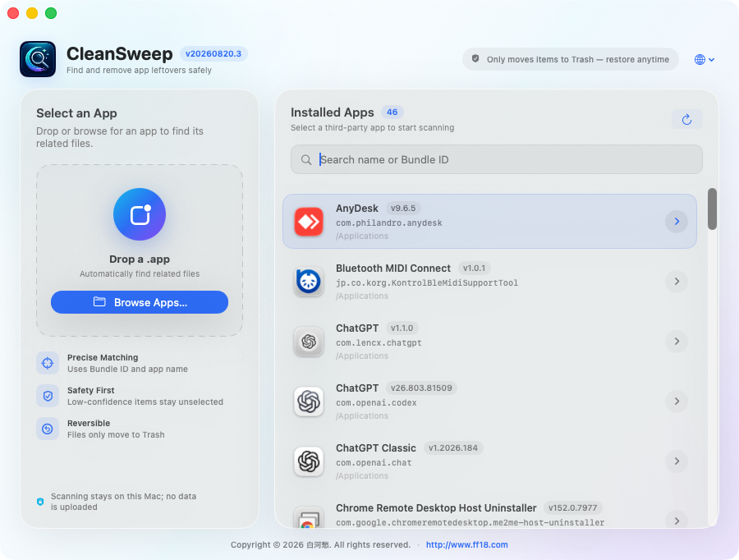Click the com.openai.chat bundle ID
This screenshot has height=560, width=739.
pos(374,462)
